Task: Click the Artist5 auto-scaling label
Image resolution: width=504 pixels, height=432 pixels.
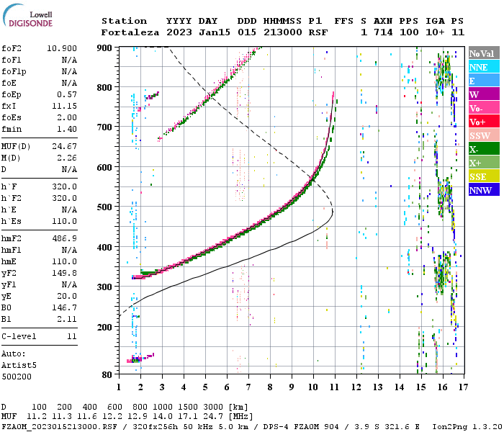Action: pyautogui.click(x=19, y=366)
